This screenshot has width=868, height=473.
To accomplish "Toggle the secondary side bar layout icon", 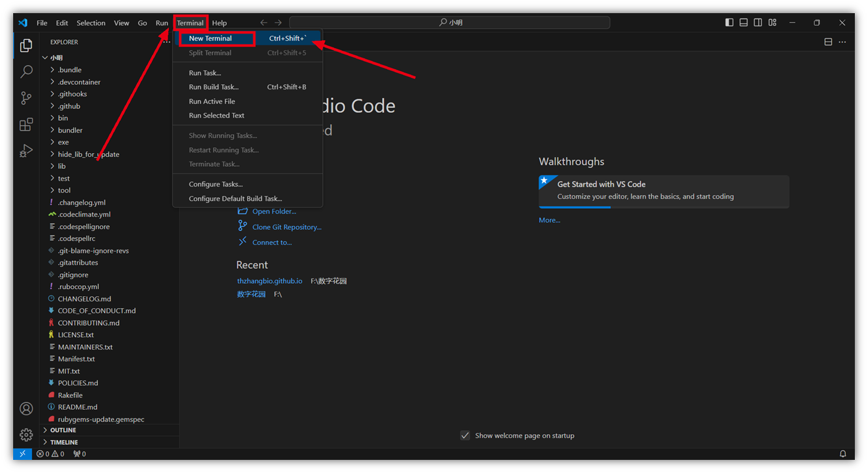I will pyautogui.click(x=758, y=22).
